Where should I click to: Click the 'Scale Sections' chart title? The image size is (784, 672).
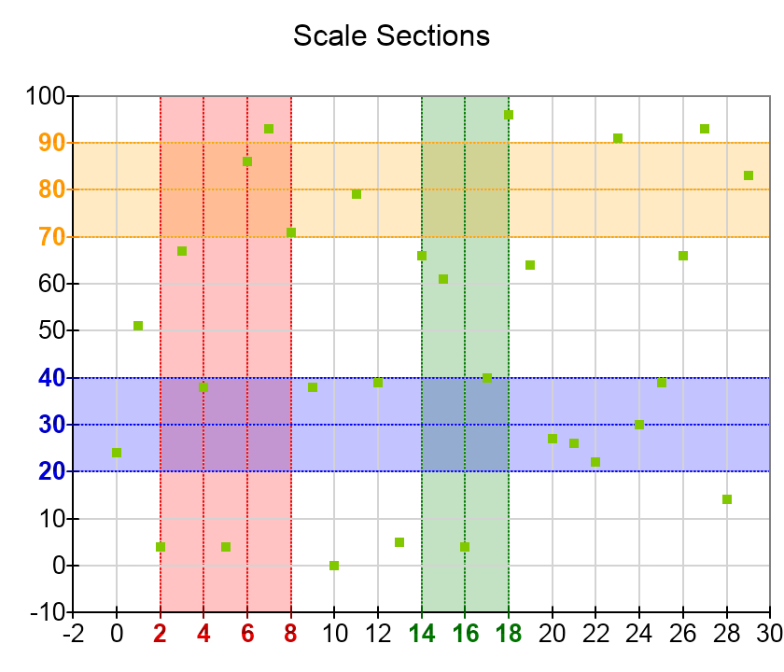391,35
